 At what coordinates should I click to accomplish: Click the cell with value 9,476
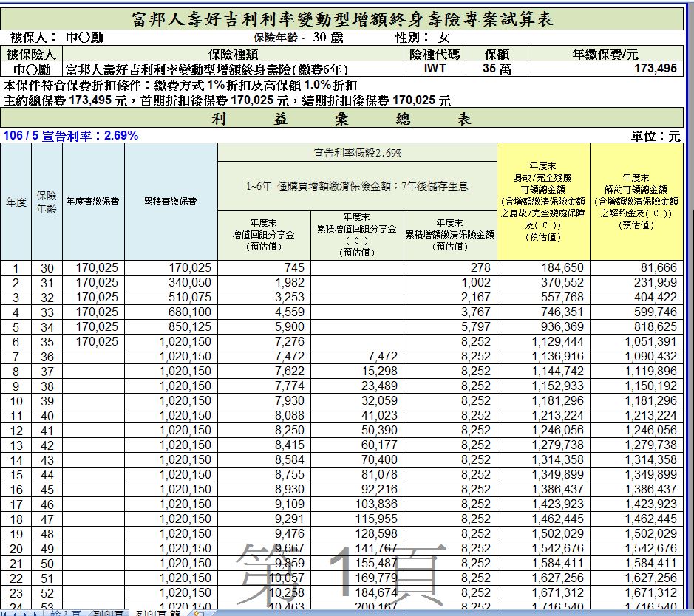pyautogui.click(x=264, y=534)
